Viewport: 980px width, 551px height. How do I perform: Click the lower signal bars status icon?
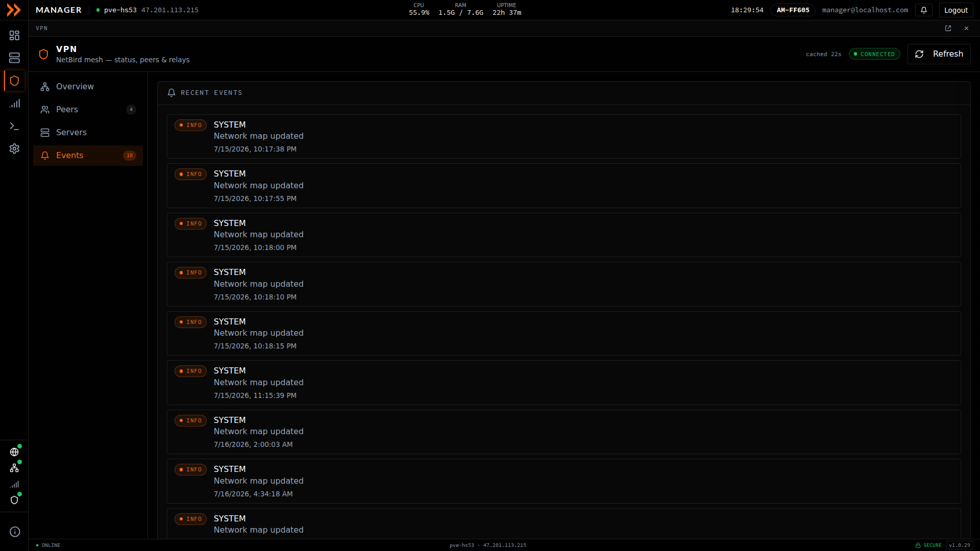14,484
